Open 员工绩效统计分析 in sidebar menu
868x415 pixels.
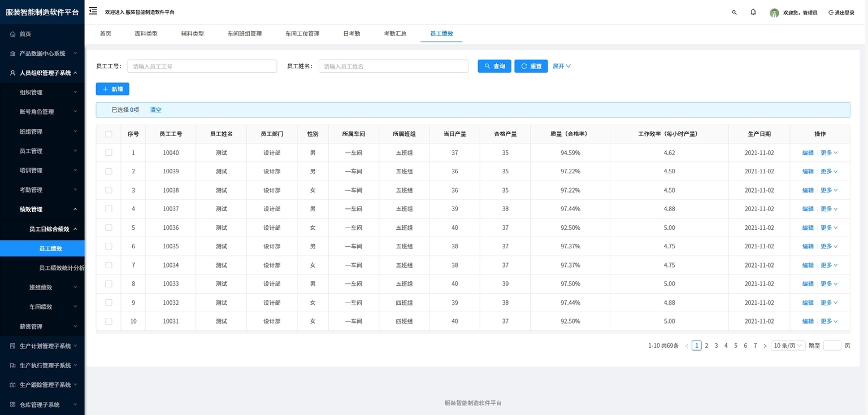61,268
